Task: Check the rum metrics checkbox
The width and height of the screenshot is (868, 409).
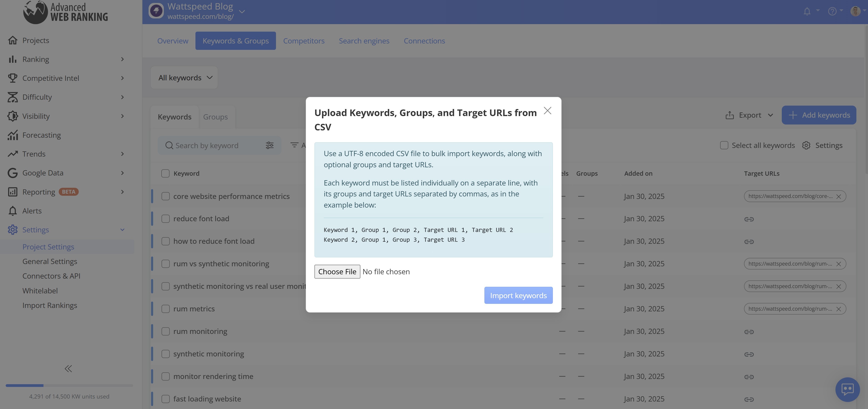Action: (165, 309)
